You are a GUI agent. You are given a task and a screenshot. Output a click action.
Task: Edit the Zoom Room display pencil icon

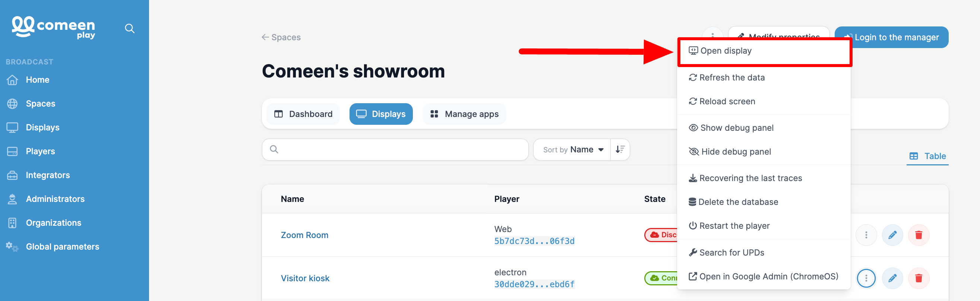coord(892,235)
